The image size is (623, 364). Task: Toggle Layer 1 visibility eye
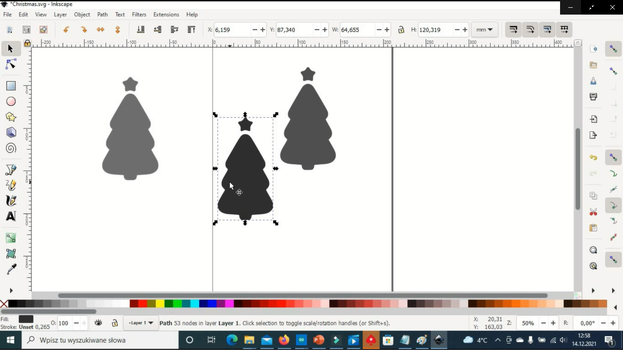[98, 323]
